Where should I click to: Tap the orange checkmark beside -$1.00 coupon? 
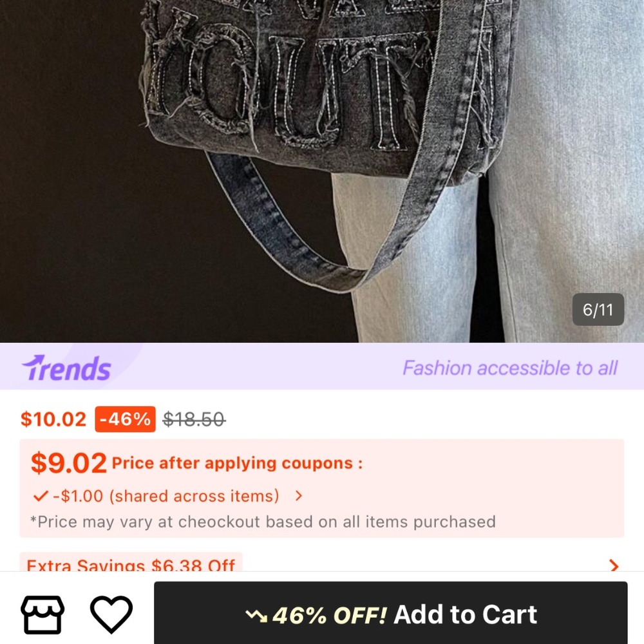click(41, 496)
